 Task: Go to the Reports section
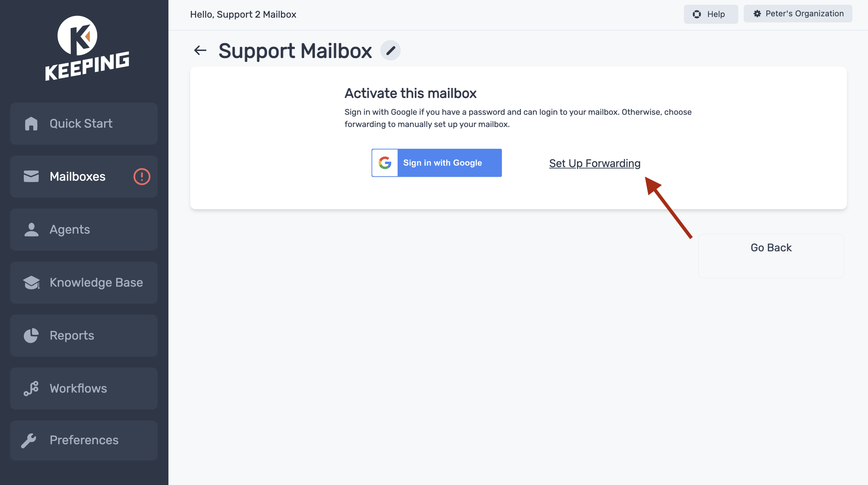84,336
